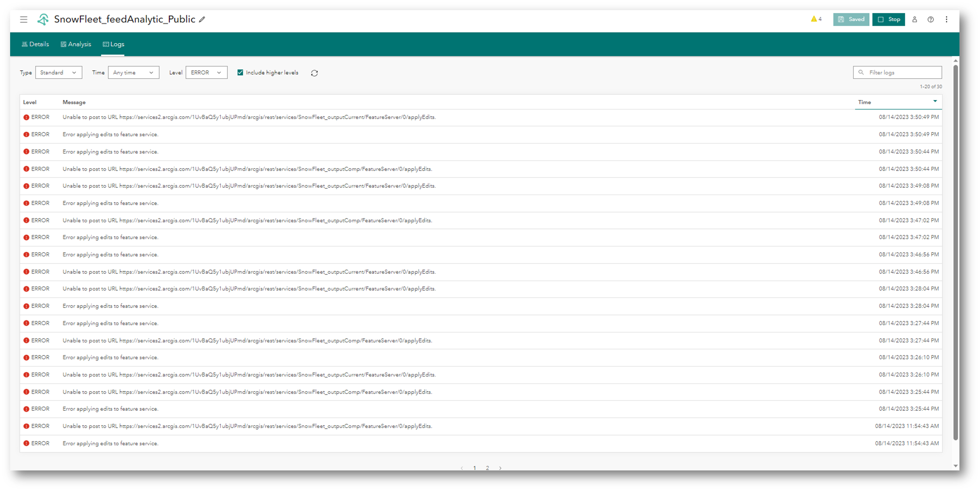
Task: Open the Type dropdown showing Standard
Action: [59, 72]
